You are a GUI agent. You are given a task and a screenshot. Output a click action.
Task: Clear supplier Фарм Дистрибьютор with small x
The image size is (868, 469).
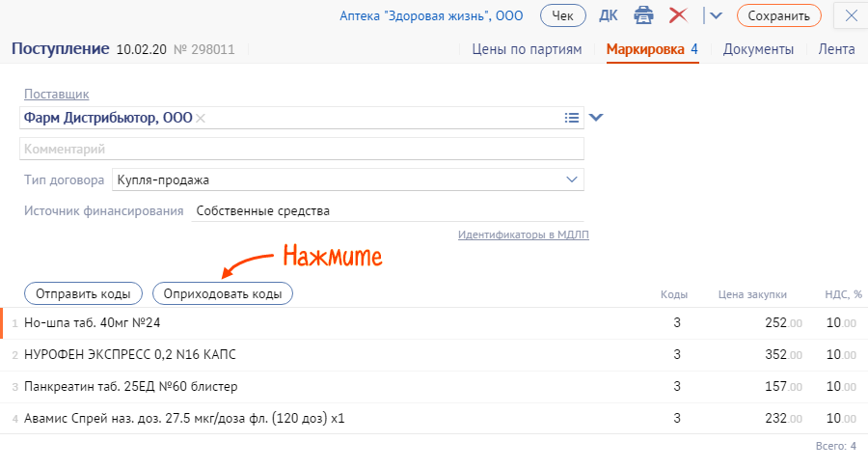[x=201, y=118]
